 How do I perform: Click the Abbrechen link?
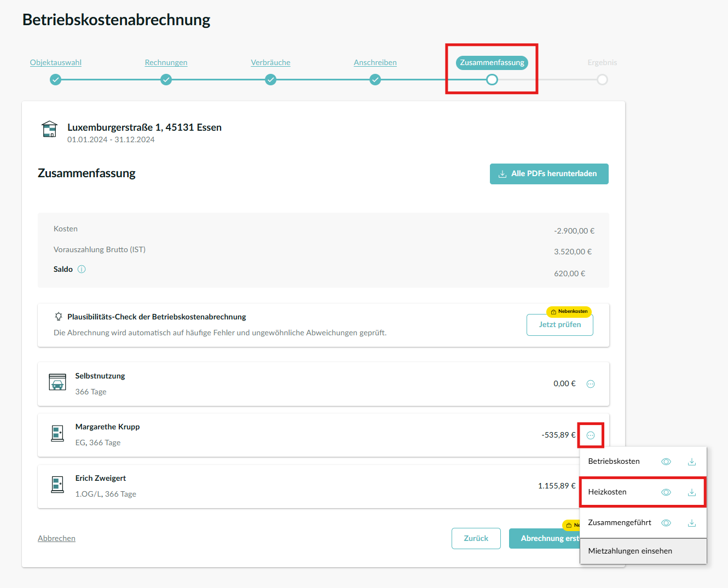pos(56,538)
